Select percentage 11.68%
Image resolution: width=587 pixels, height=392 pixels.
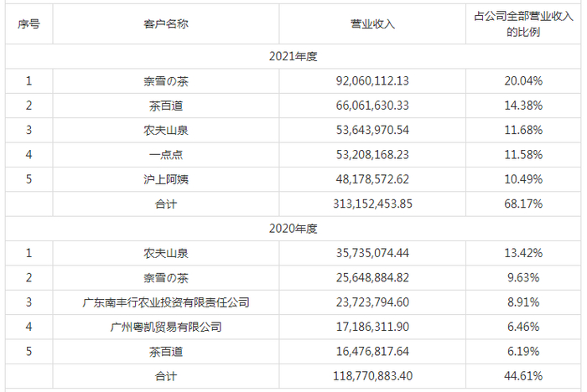click(x=523, y=130)
